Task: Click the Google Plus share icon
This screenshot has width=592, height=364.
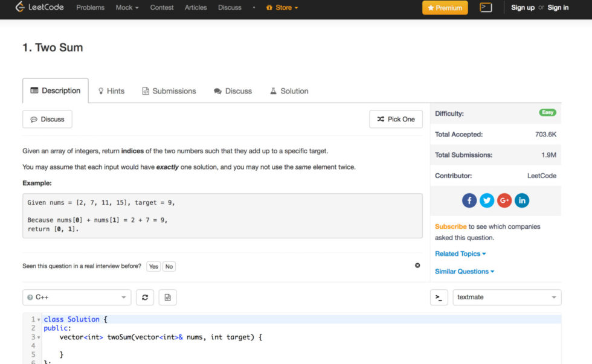Action: [504, 200]
